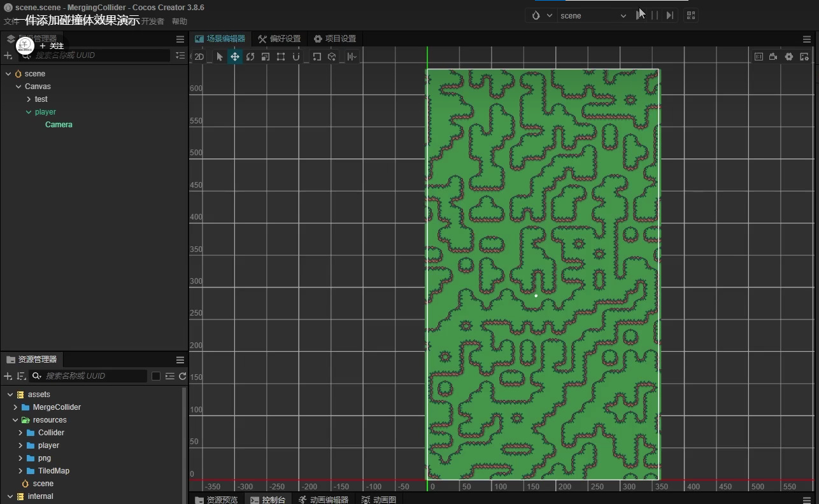Open the scene preview dropdown
The height and width of the screenshot is (504, 819).
point(592,15)
